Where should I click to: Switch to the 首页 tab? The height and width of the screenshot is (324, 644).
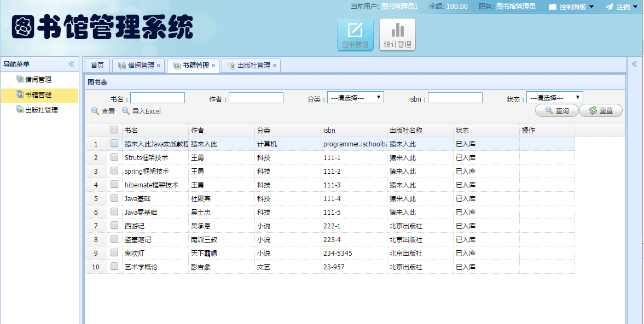coord(97,65)
